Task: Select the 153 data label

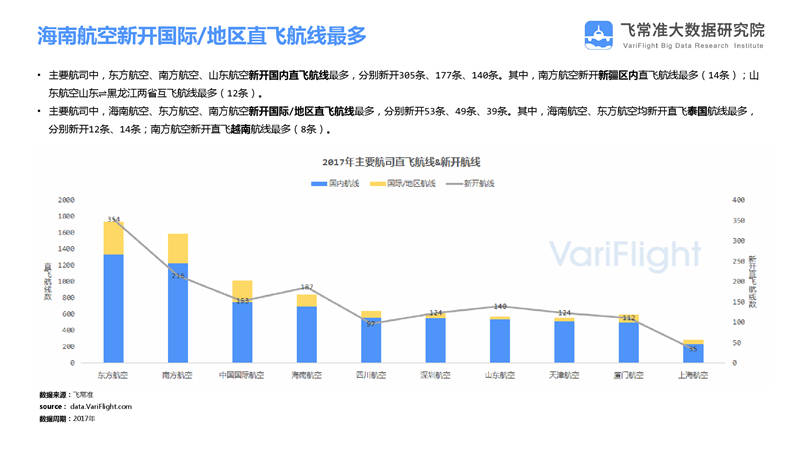Action: [x=242, y=301]
